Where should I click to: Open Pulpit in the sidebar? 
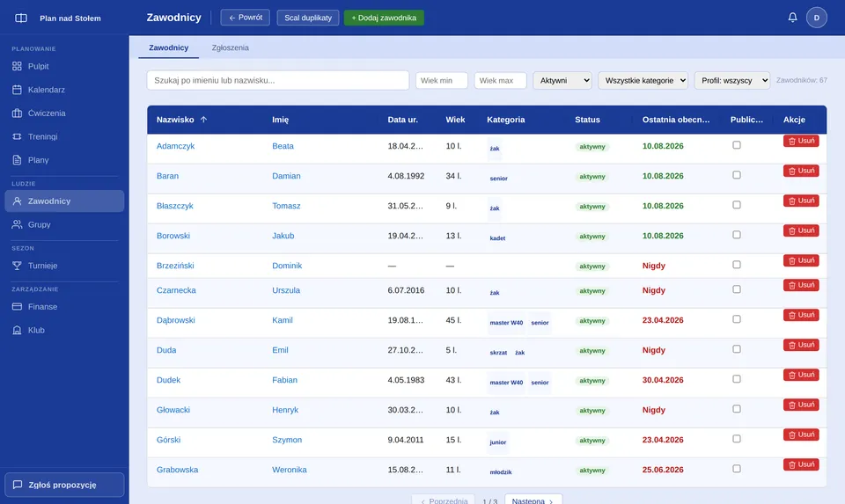[64, 66]
